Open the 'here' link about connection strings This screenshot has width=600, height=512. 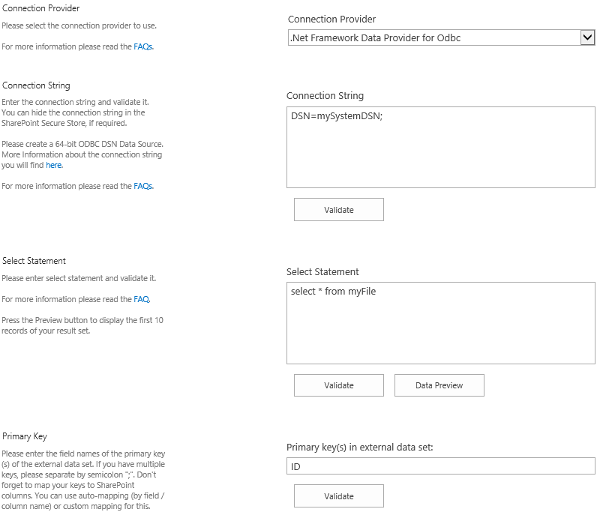pos(54,165)
